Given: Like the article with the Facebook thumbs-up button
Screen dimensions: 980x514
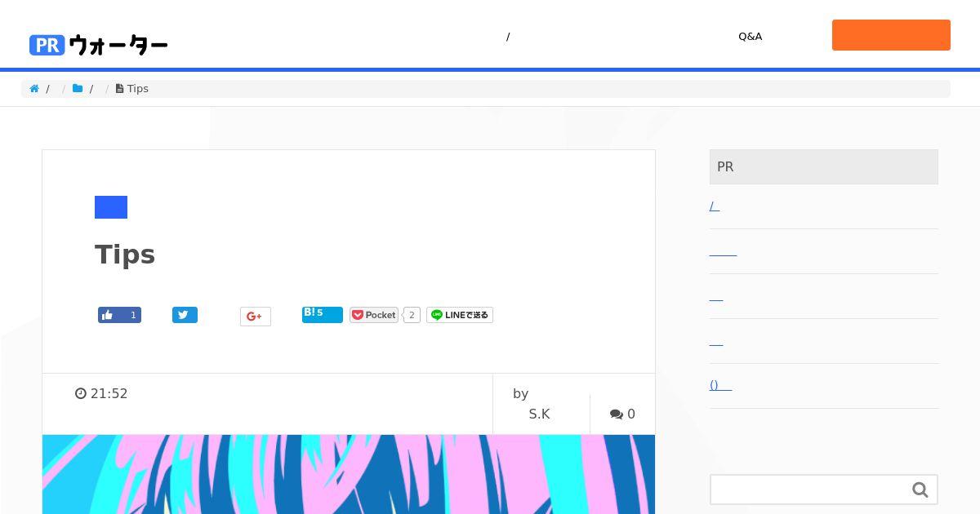Looking at the screenshot, I should (x=119, y=315).
